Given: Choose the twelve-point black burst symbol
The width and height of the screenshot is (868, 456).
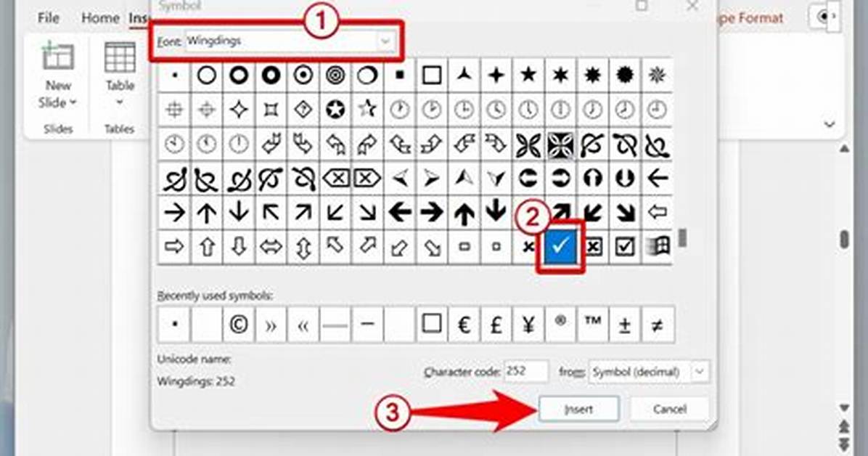Looking at the screenshot, I should [625, 75].
